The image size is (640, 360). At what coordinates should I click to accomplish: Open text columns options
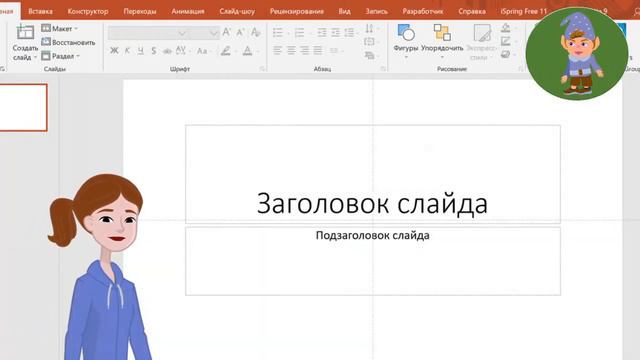point(335,51)
